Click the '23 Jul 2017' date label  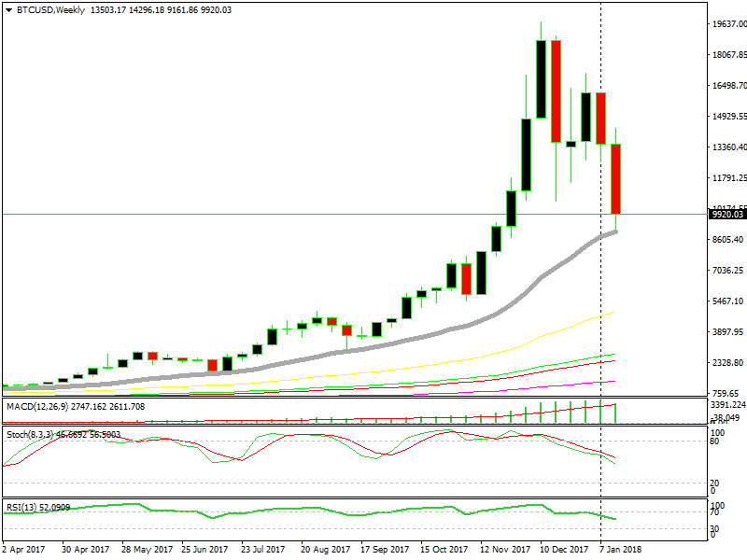coord(263,550)
